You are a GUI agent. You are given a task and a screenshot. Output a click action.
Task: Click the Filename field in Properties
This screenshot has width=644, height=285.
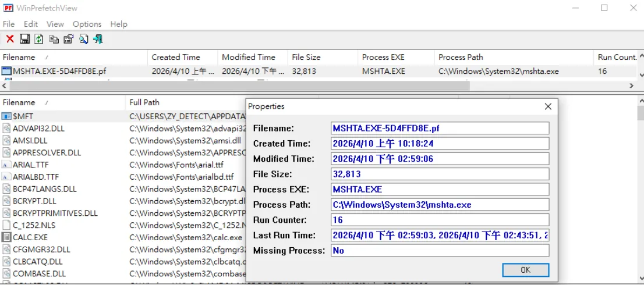pyautogui.click(x=440, y=129)
